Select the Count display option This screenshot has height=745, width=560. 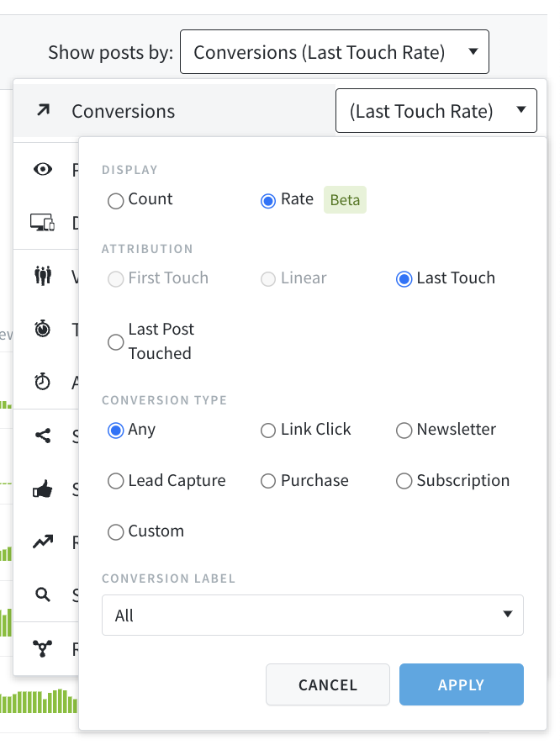(x=116, y=200)
